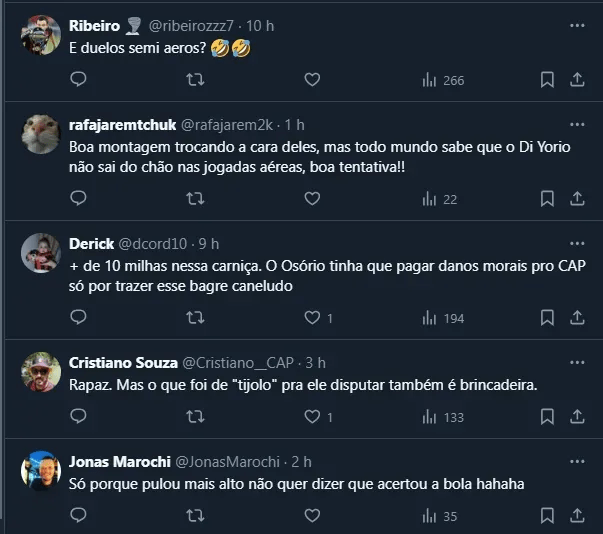Open more options on Derick's tweet
The height and width of the screenshot is (534, 603).
[x=576, y=243]
